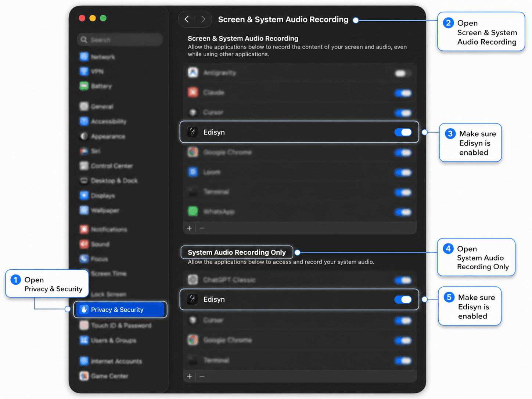This screenshot has height=399, width=532.
Task: Toggle Cursor system audio recording permission
Action: tap(403, 321)
